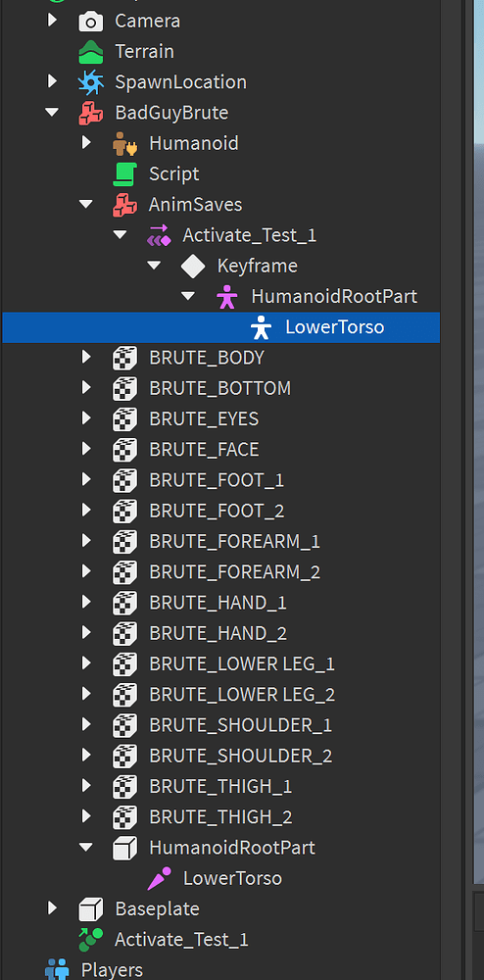Viewport: 484px width, 980px height.
Task: Expand the Camera item arrow
Action: tap(53, 21)
